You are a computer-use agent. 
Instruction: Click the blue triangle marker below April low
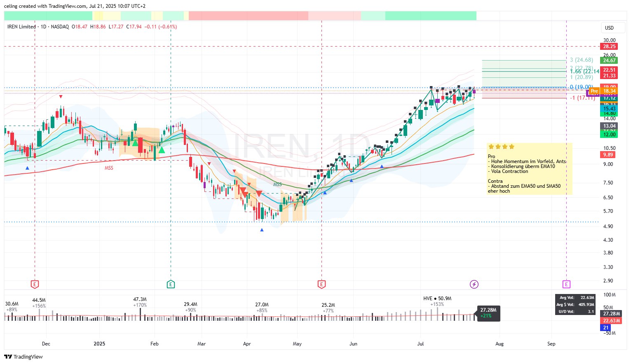[x=262, y=230]
